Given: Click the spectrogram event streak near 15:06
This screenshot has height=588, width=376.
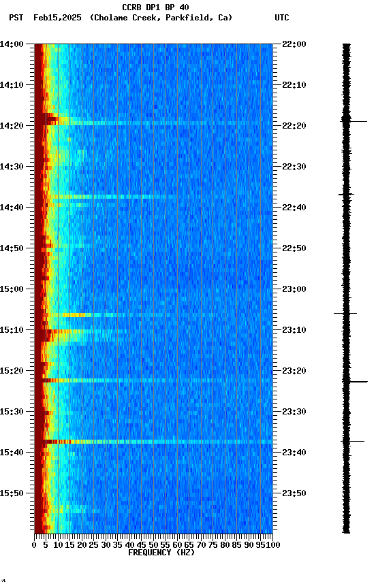Looking at the screenshot, I should click(x=101, y=315).
